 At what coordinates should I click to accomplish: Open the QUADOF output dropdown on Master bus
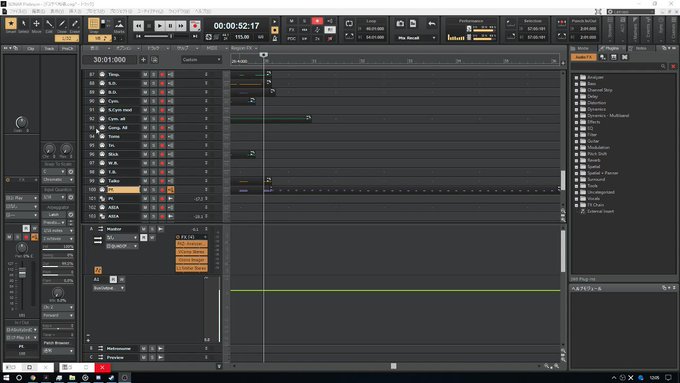coord(122,246)
